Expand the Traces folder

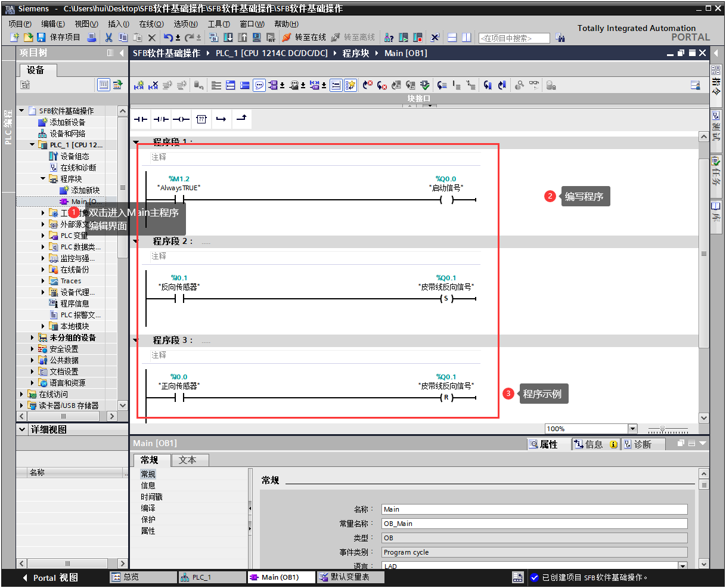[44, 281]
